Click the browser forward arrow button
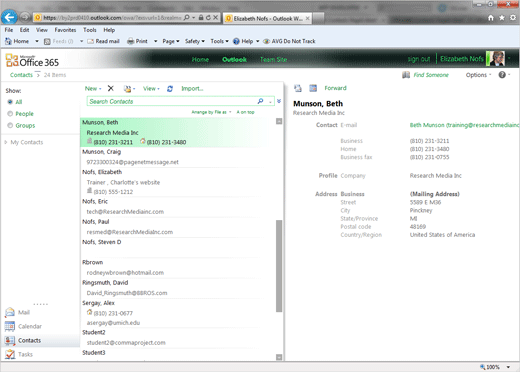The image size is (520, 372). pos(25,17)
